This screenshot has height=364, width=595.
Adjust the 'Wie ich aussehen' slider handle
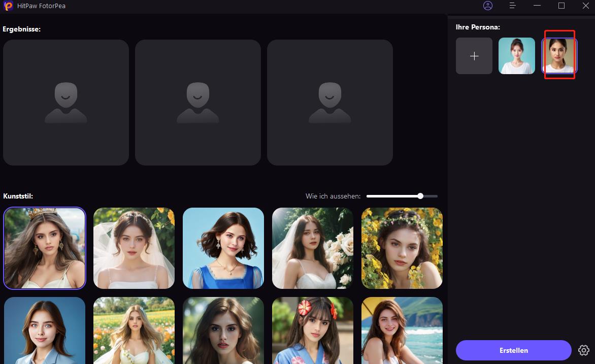(420, 196)
